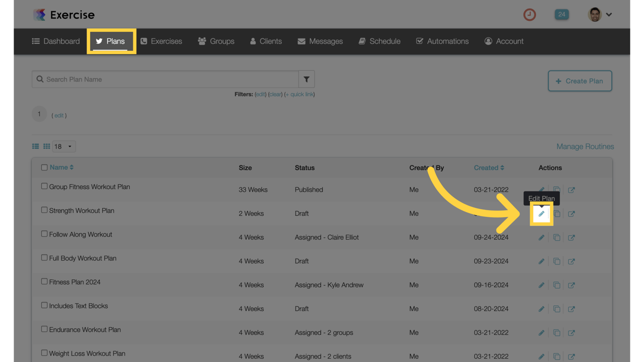Go to the Exercises tab
The height and width of the screenshot is (362, 644).
pos(161,41)
